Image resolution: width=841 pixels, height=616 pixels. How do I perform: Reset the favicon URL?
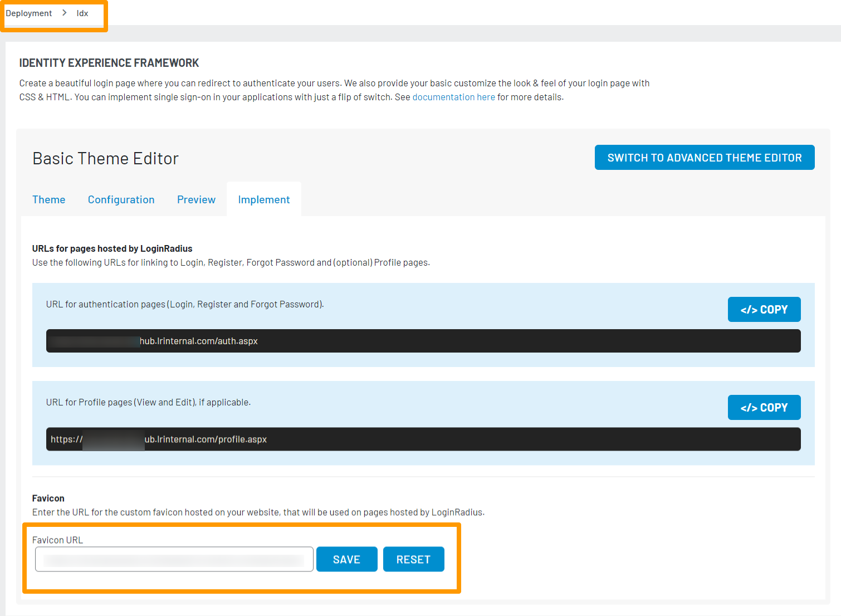[x=413, y=559]
